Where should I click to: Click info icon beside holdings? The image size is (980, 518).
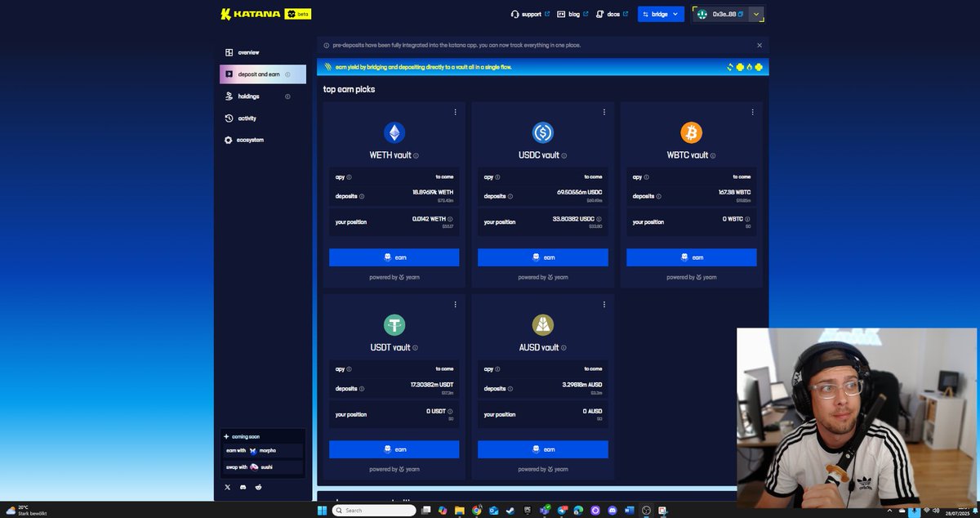287,96
